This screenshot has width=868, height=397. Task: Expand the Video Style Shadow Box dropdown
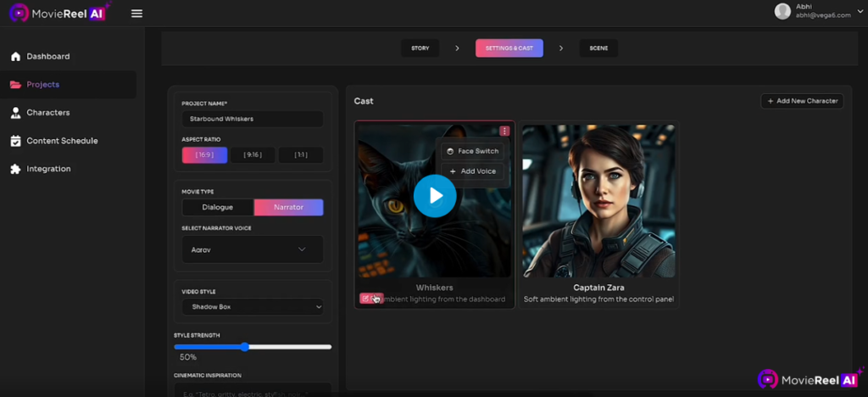pos(253,306)
